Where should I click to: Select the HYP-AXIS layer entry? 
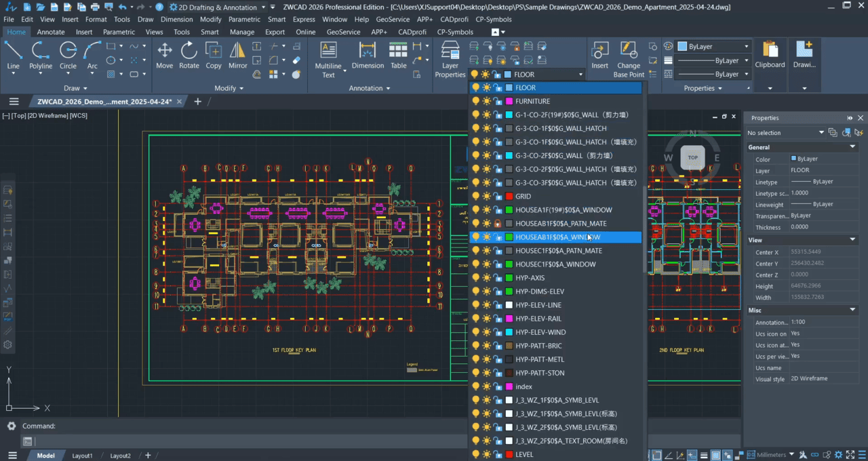[530, 278]
